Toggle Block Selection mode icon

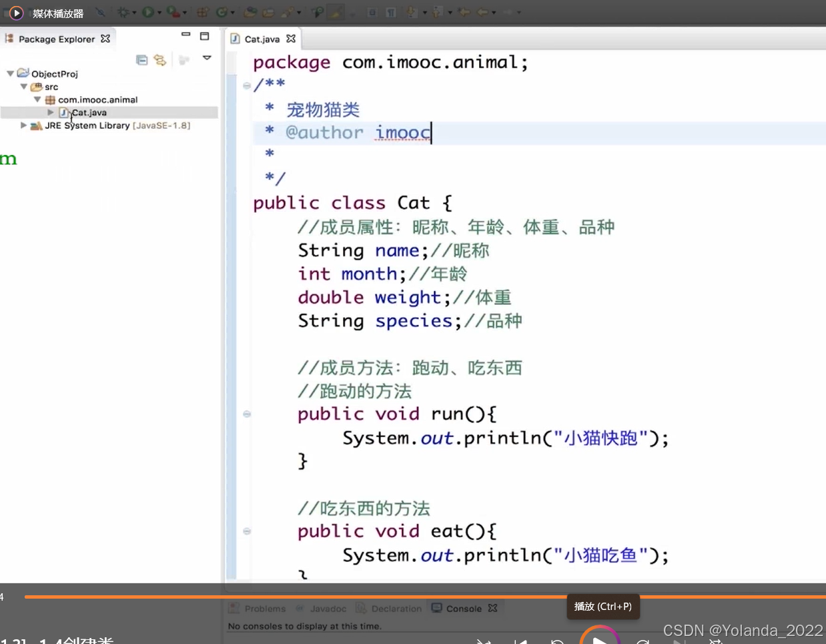tap(372, 12)
